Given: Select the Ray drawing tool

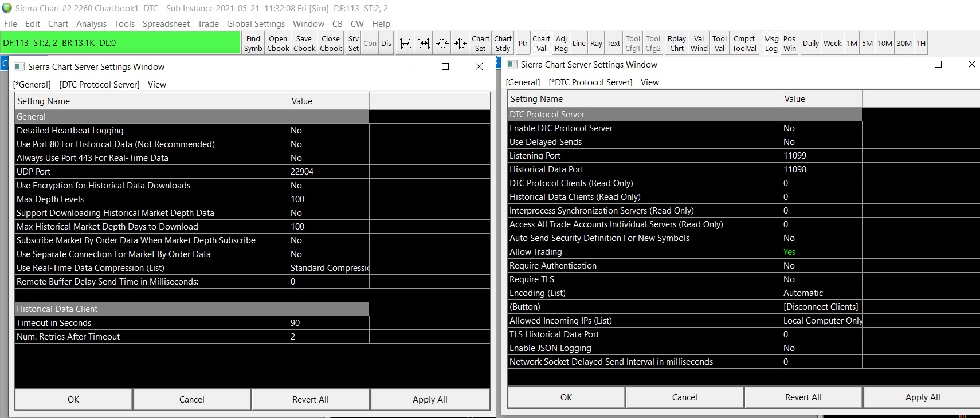Looking at the screenshot, I should tap(596, 44).
